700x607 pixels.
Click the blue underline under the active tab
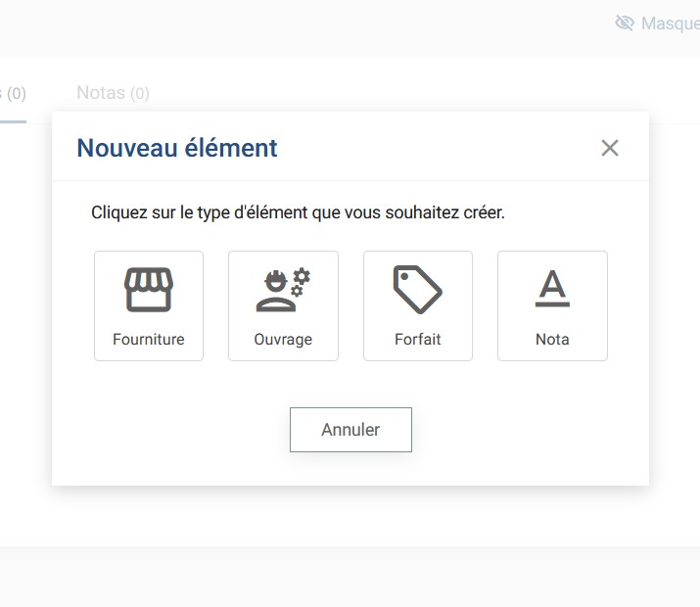point(13,120)
